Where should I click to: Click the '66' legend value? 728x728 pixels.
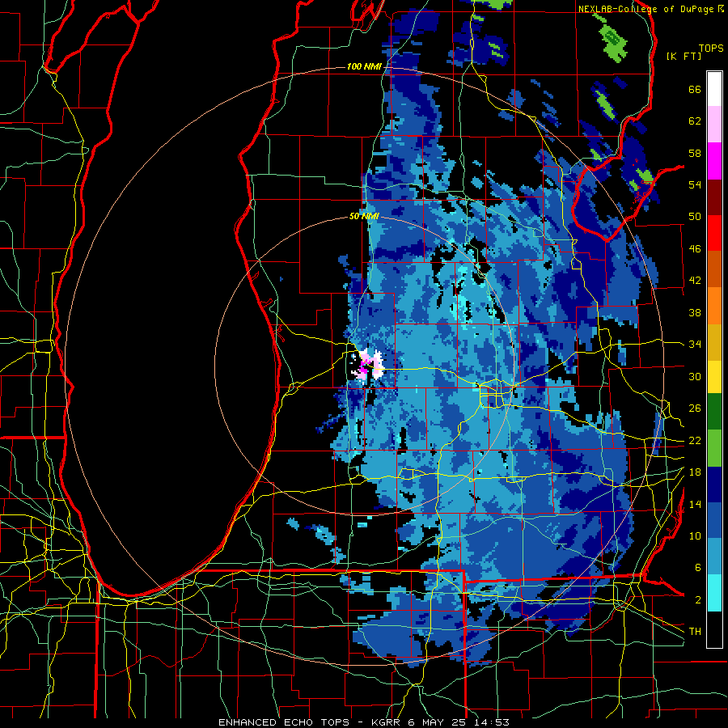tap(695, 90)
